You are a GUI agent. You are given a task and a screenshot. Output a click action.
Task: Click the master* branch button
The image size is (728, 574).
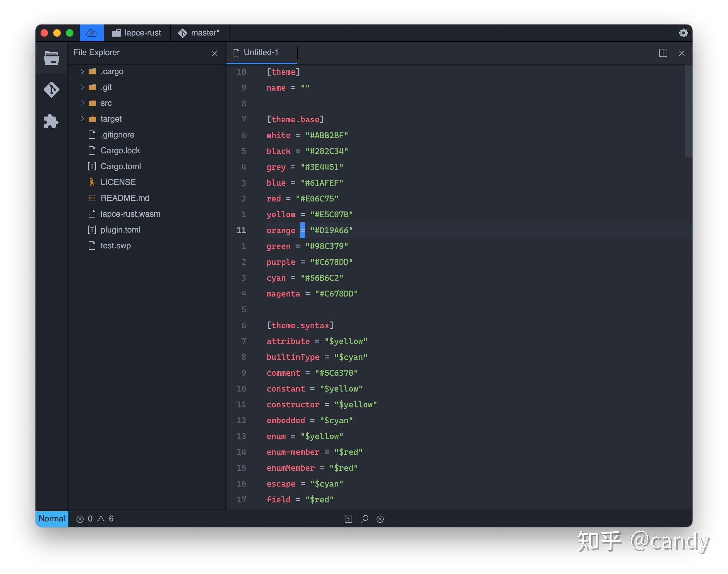point(199,33)
